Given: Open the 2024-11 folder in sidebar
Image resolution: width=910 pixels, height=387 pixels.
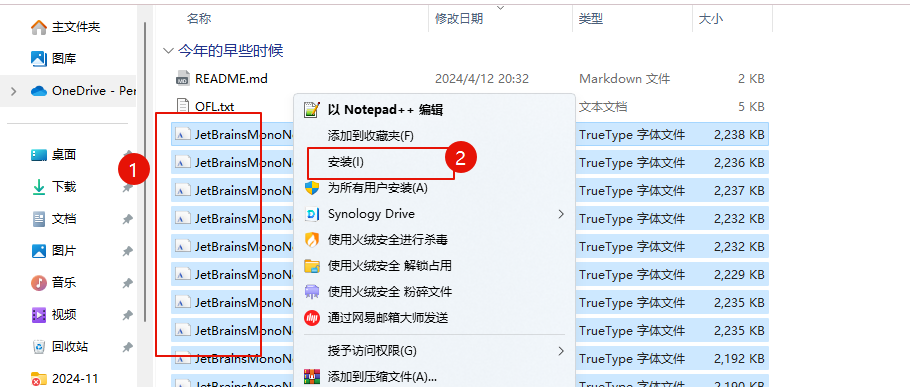Looking at the screenshot, I should coord(64,379).
